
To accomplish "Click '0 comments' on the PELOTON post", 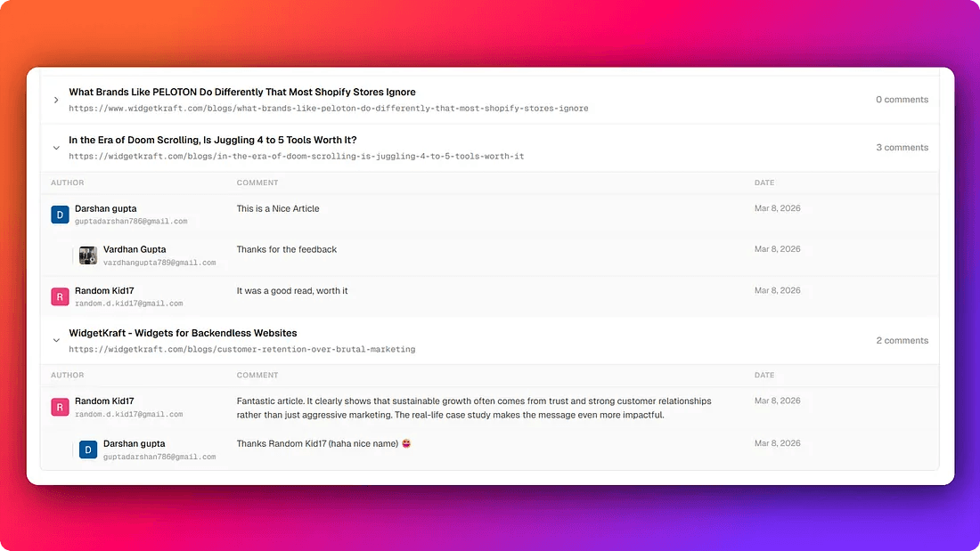I will pos(902,99).
